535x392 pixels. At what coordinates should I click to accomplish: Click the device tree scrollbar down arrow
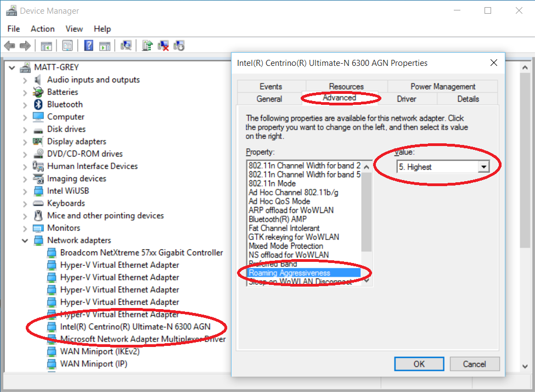click(x=525, y=367)
